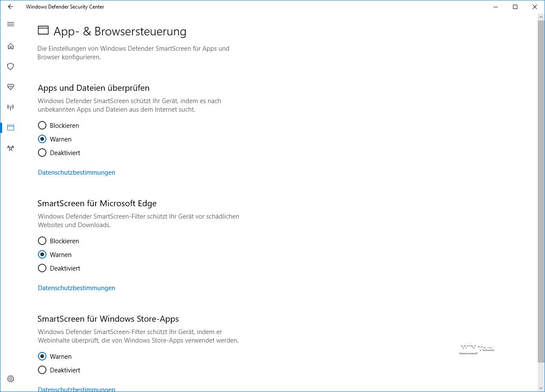Select Blockieren for Apps und Dateien überprüfen

pos(42,126)
